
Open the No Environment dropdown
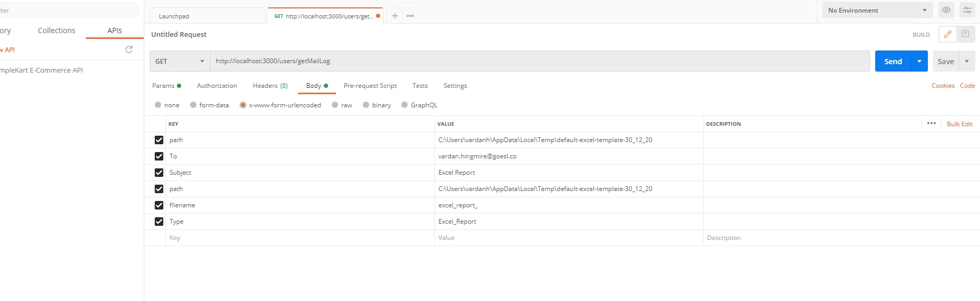(877, 10)
